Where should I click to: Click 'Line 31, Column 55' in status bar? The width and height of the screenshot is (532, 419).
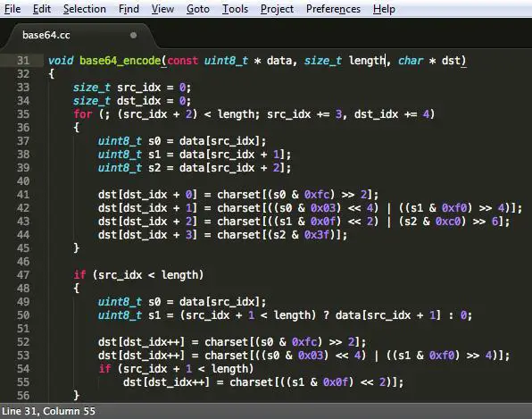pyautogui.click(x=48, y=411)
